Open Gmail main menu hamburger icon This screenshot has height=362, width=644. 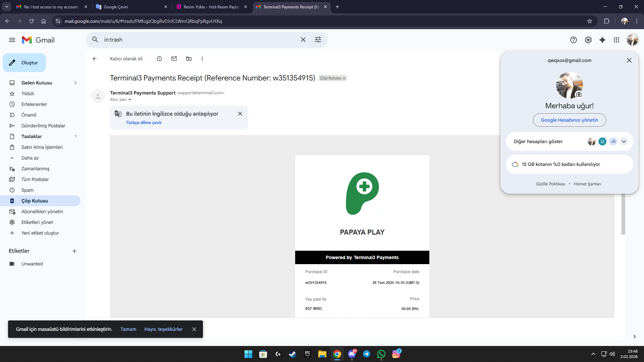(x=12, y=40)
